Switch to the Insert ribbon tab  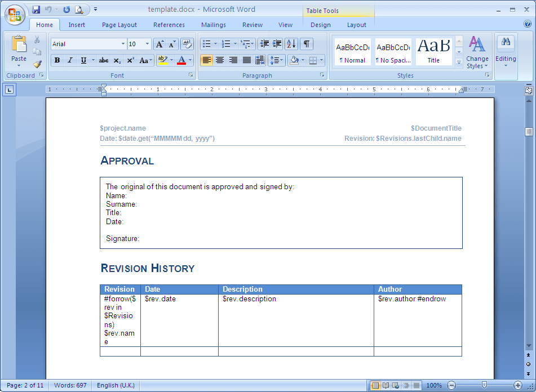click(76, 25)
